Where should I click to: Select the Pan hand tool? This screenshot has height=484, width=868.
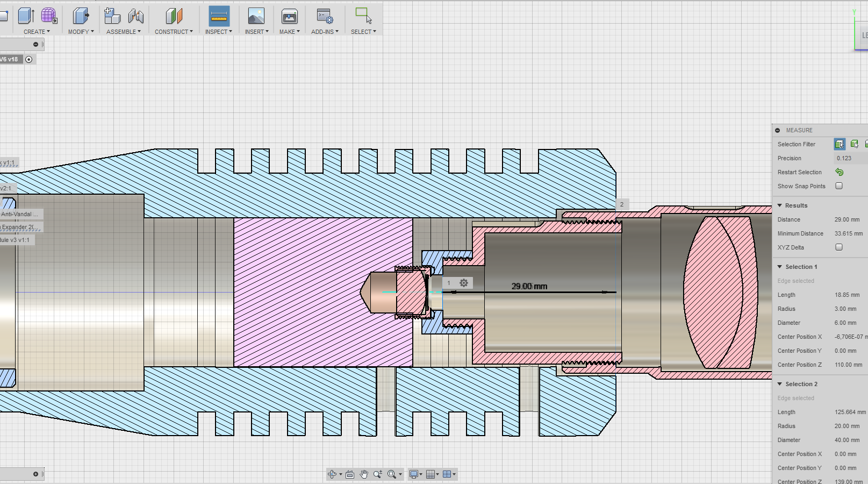tap(364, 474)
